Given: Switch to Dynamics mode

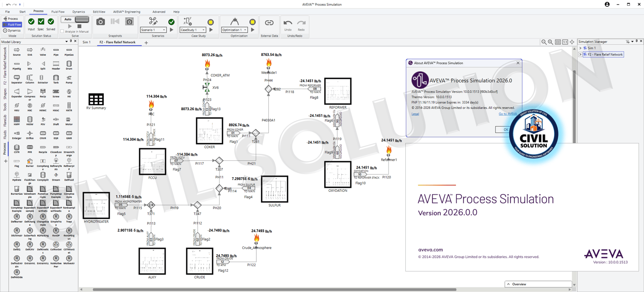Looking at the screenshot, I should click(12, 31).
